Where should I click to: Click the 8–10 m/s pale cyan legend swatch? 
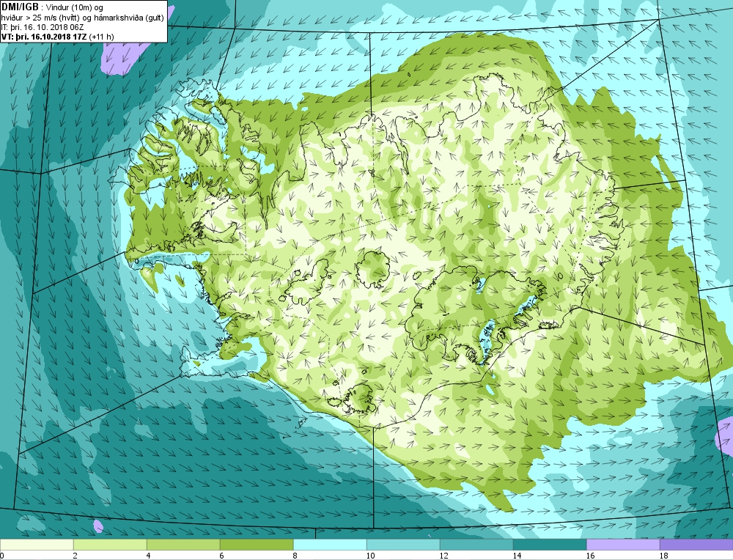(x=330, y=545)
